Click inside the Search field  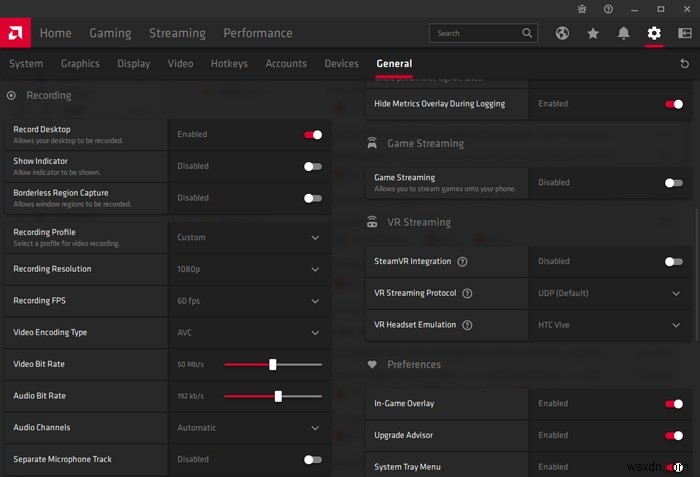coord(475,33)
